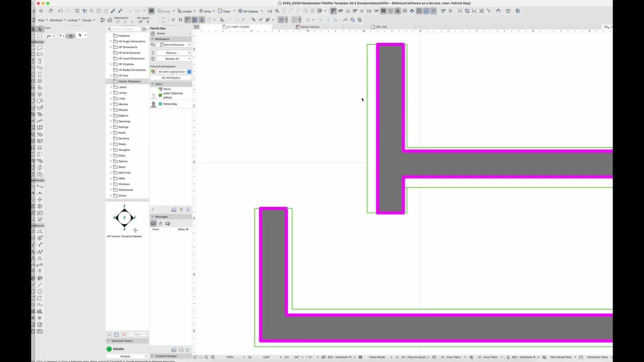Open the Favorites settings gear
The width and height of the screenshot is (644, 362).
point(144,29)
